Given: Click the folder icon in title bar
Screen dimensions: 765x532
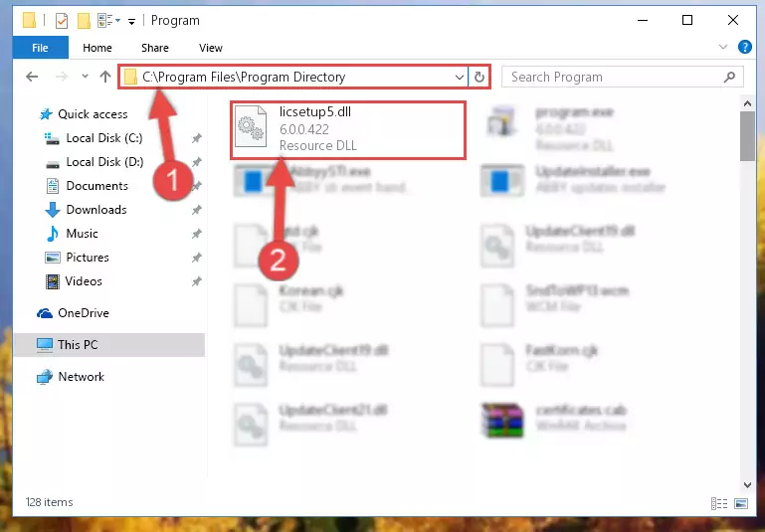Looking at the screenshot, I should 29,21.
